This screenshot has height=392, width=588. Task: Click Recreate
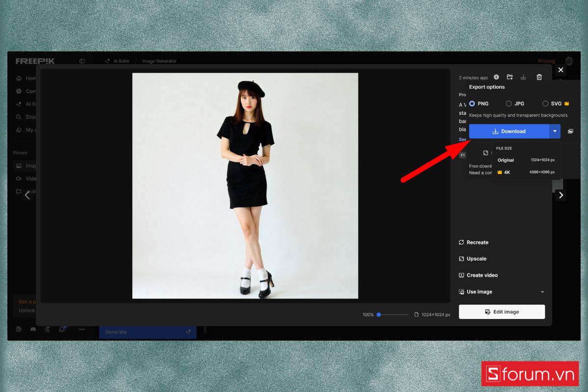click(x=473, y=243)
